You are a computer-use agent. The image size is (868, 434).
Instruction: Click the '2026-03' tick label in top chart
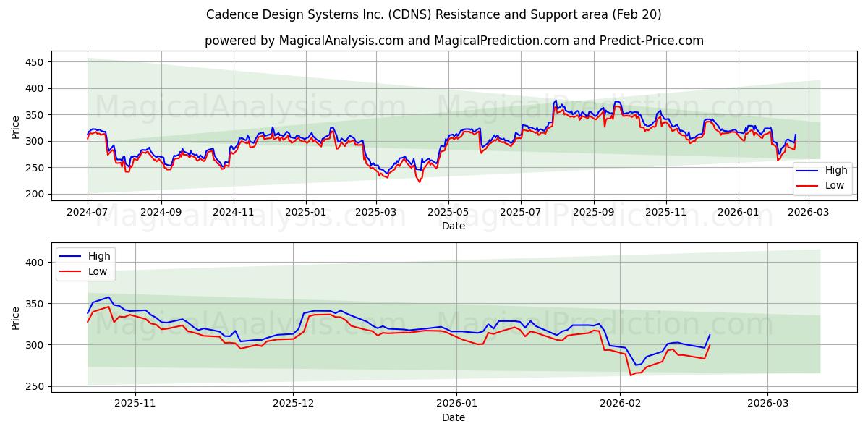tap(809, 213)
